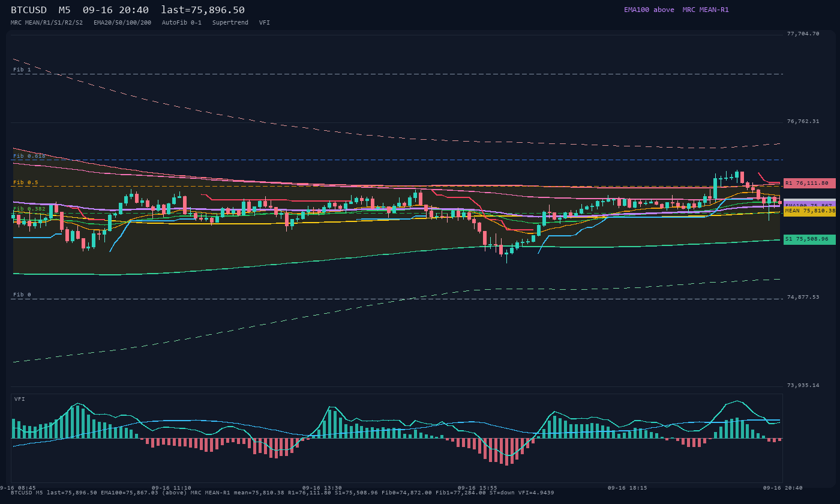Select the Fib 0.382 level label
The height and width of the screenshot is (504, 840).
(x=29, y=209)
